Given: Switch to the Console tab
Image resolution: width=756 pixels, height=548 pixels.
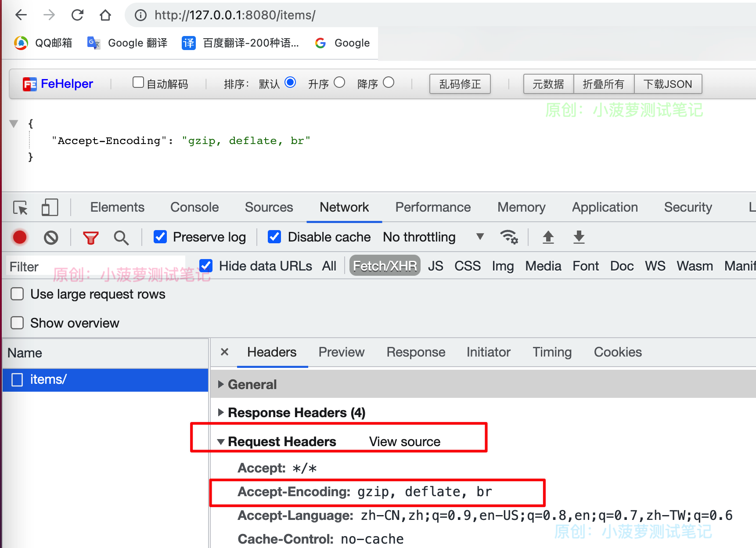Looking at the screenshot, I should coord(194,207).
